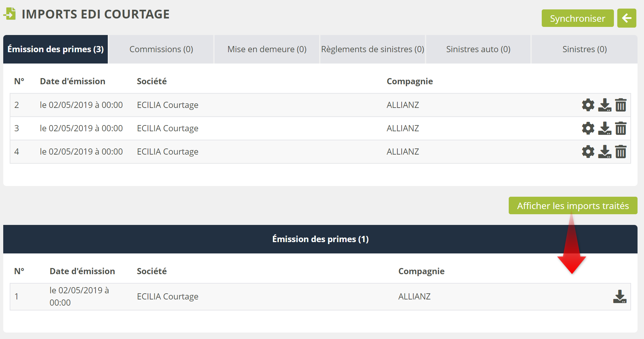Image resolution: width=644 pixels, height=339 pixels.
Task: Select the Émission des primes (3) tab
Action: click(56, 49)
